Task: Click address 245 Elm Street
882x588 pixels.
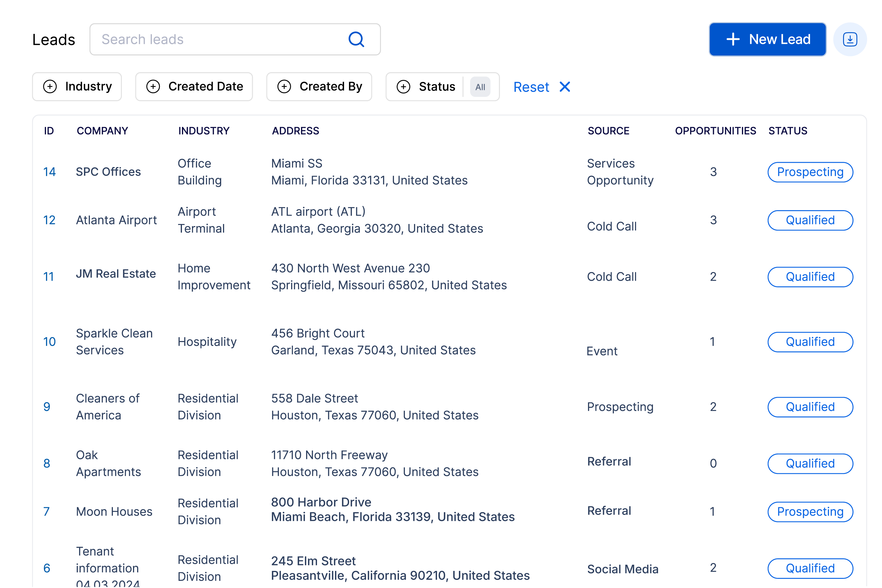Action: [313, 561]
